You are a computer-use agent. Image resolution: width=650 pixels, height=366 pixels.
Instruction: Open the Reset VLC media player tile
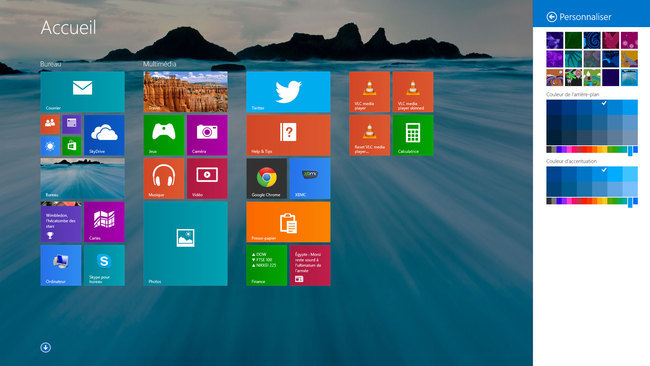pyautogui.click(x=369, y=135)
